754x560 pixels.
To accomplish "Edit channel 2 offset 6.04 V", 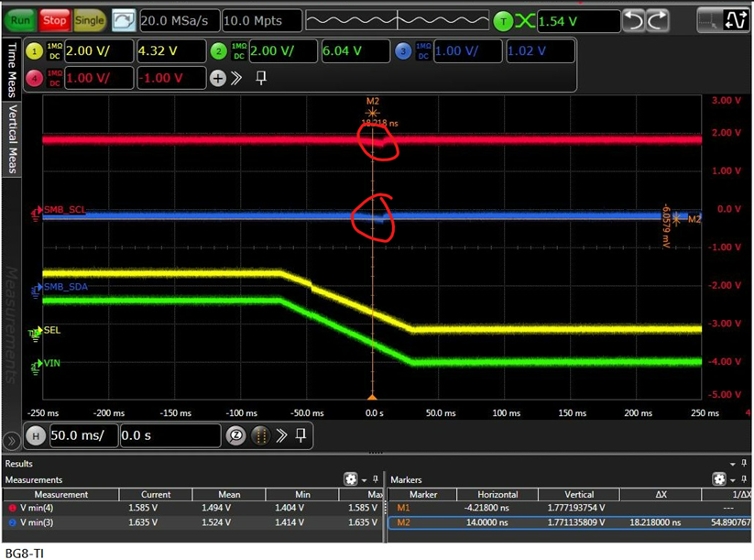I will pos(355,51).
